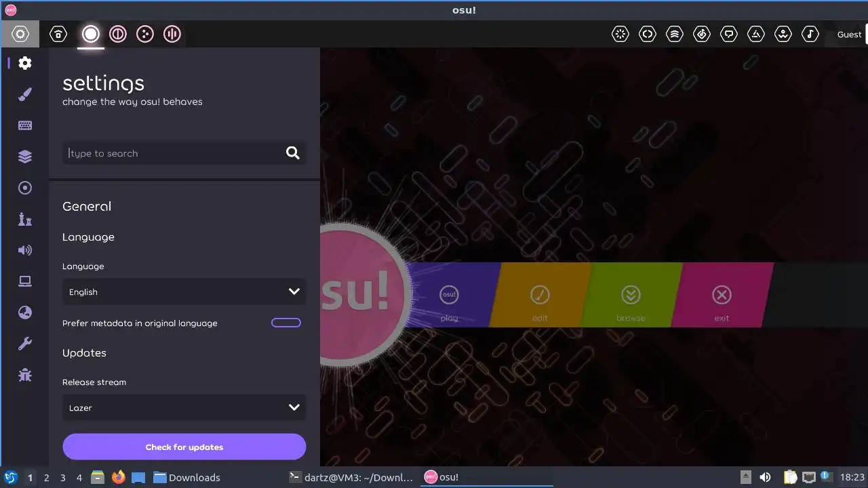The width and height of the screenshot is (868, 488).
Task: Jump to Skin settings brush icon
Action: [25, 94]
